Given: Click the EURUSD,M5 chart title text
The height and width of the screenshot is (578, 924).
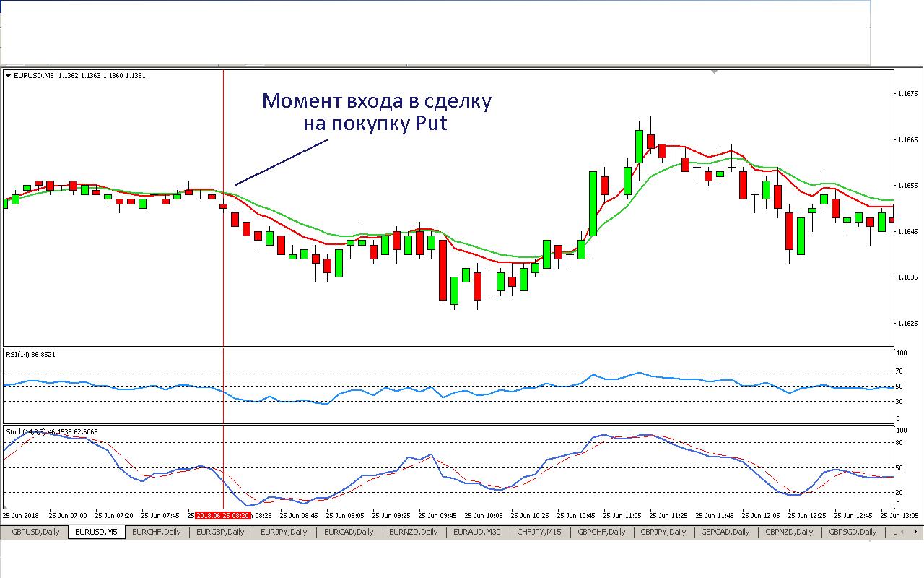Looking at the screenshot, I should [34, 75].
